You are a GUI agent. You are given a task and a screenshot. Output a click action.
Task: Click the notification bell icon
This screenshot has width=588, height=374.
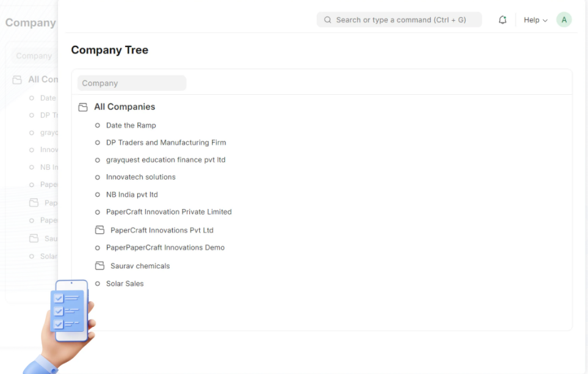point(503,20)
